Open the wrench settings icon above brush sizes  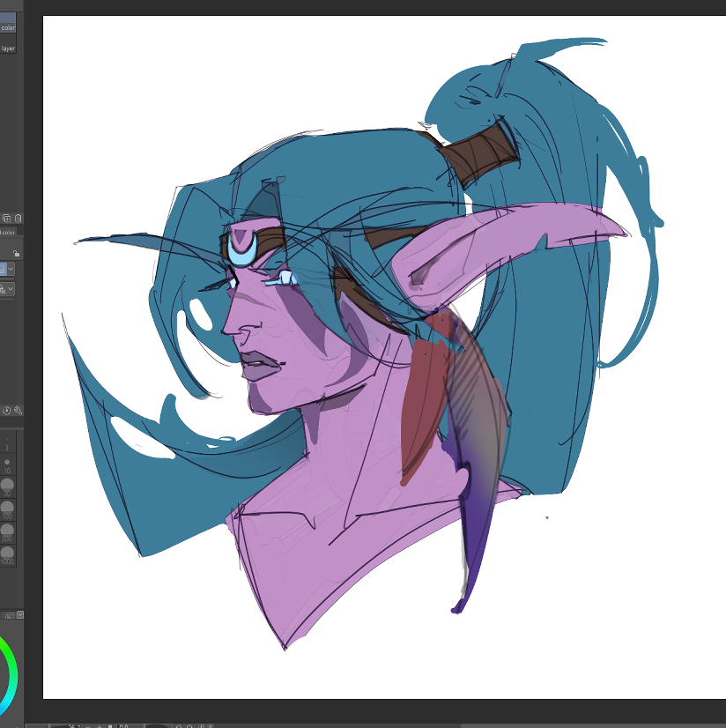point(18,410)
